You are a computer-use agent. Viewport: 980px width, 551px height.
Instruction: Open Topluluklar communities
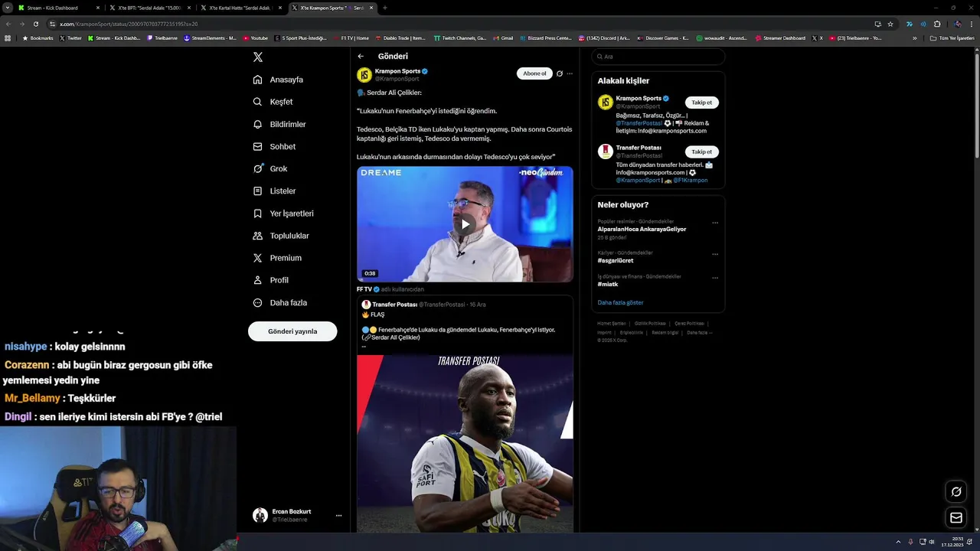(x=281, y=236)
